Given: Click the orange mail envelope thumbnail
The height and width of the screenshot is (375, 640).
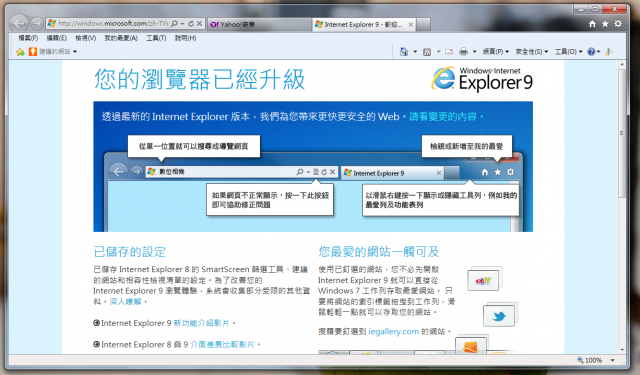Looking at the screenshot, I should [471, 345].
